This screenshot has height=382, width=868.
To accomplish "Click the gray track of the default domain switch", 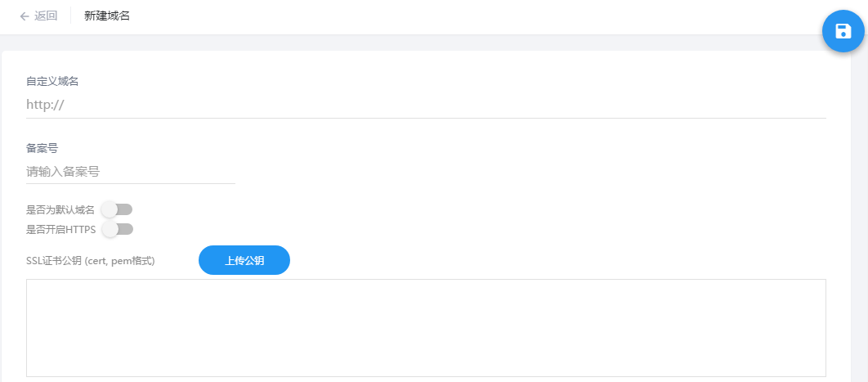I will (124, 210).
